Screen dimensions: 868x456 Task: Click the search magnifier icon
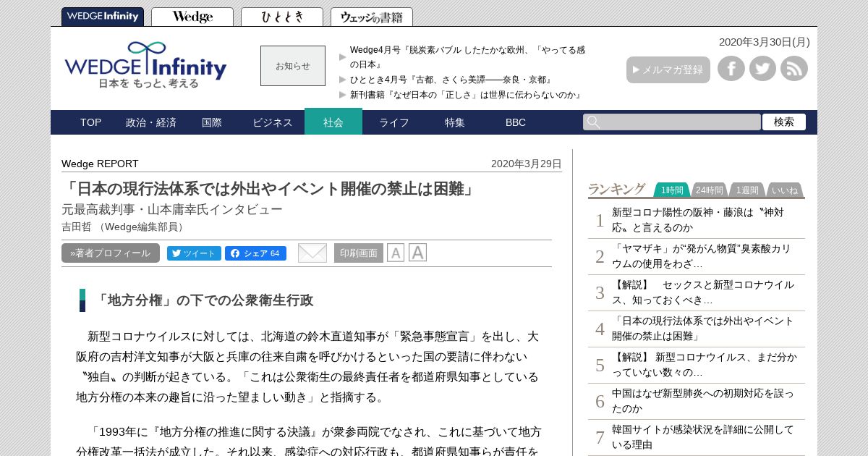594,122
